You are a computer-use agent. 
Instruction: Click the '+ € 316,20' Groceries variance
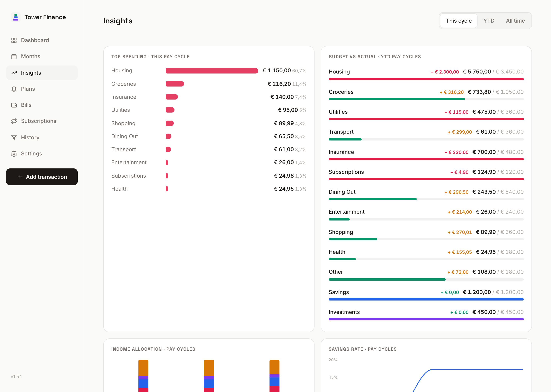pos(451,92)
